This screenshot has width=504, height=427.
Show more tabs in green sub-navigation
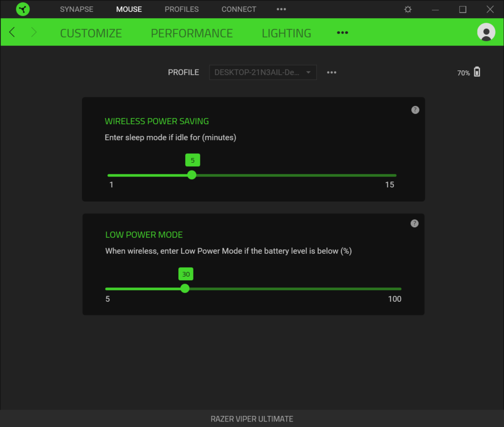coord(342,33)
